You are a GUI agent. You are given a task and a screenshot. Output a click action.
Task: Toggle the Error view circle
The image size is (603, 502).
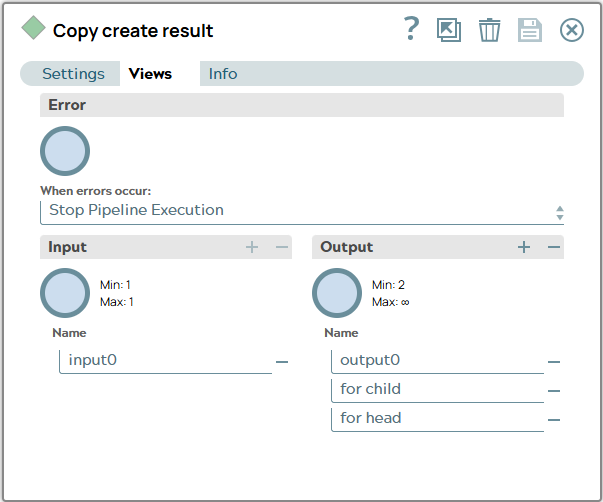(65, 151)
